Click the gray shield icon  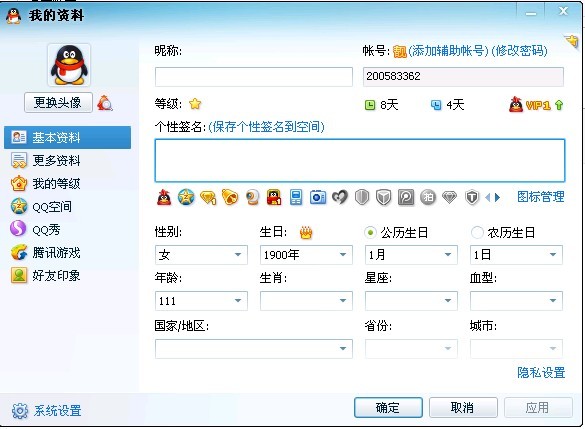[x=362, y=197]
